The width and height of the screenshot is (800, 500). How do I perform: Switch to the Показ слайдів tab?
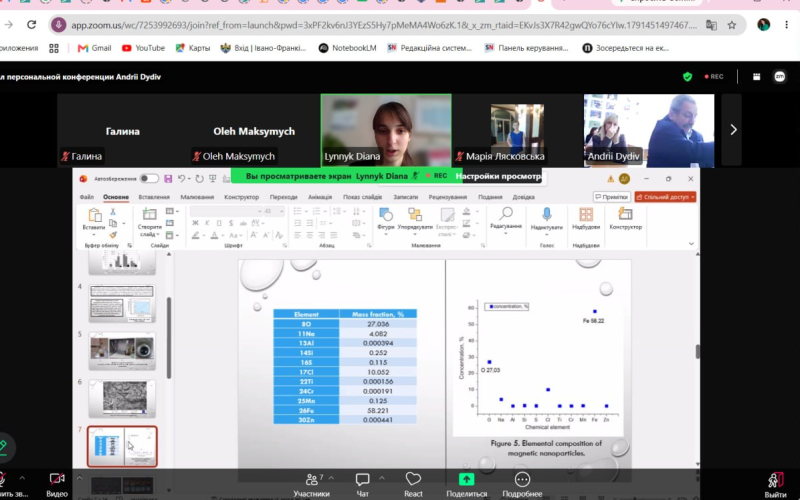pyautogui.click(x=362, y=197)
